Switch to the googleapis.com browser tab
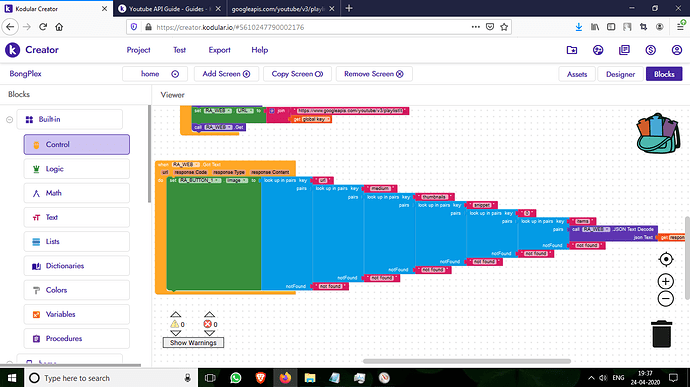Screen dimensions: 690x387 pyautogui.click(x=283, y=8)
